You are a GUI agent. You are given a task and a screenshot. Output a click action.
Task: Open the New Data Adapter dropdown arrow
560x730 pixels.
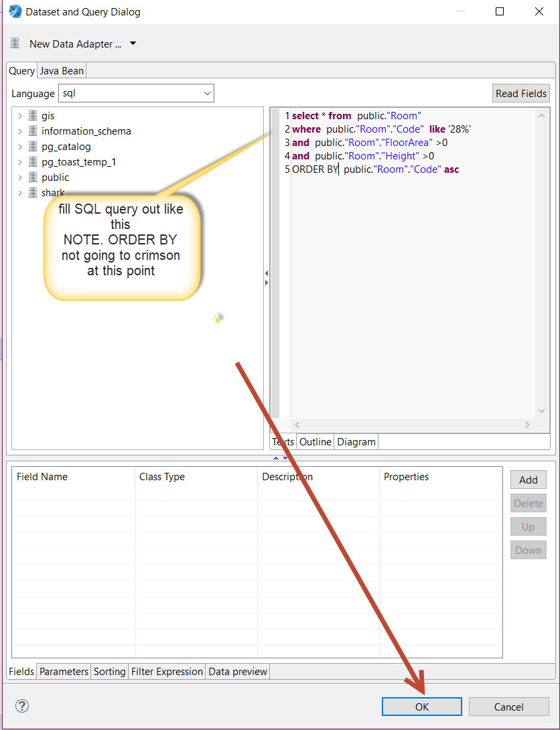point(133,44)
